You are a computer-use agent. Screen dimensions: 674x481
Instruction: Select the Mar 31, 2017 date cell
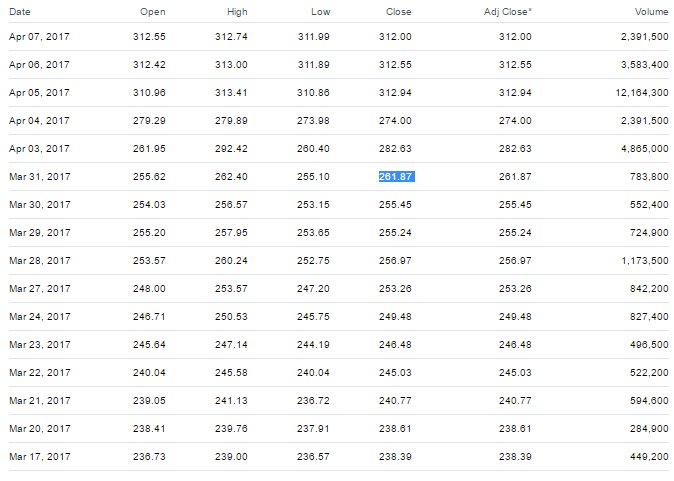pyautogui.click(x=40, y=177)
